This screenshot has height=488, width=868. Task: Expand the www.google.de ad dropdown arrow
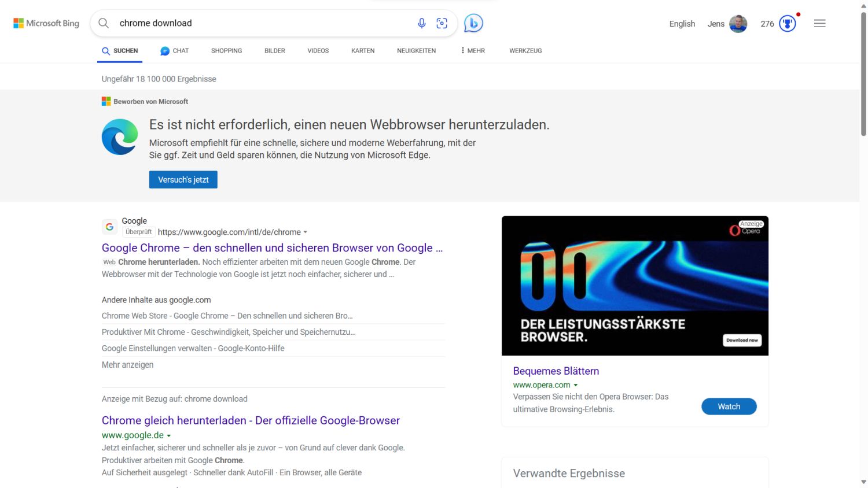169,436
